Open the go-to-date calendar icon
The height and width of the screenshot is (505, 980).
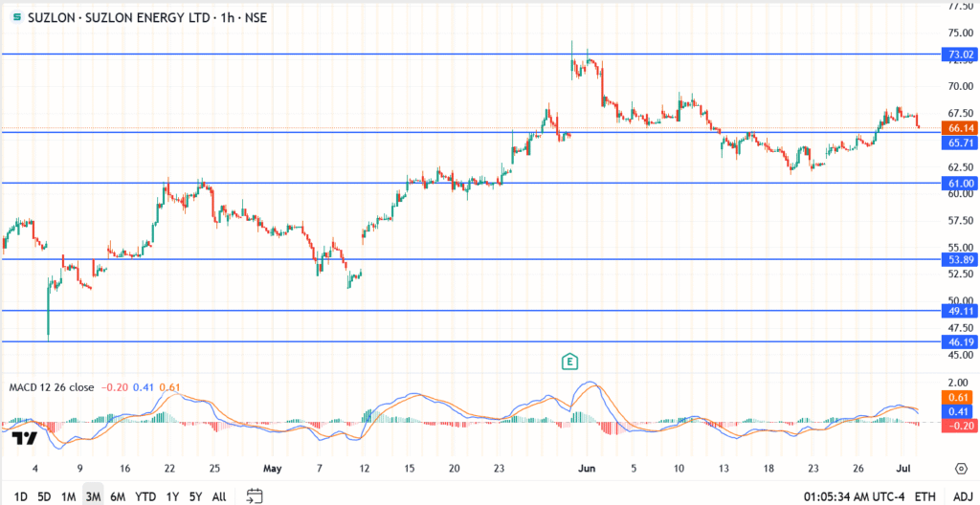(253, 496)
